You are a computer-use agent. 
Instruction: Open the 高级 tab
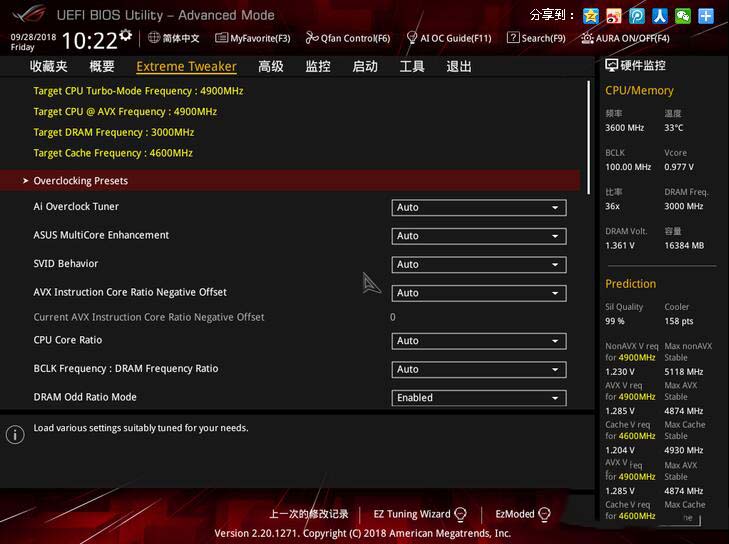(x=271, y=66)
